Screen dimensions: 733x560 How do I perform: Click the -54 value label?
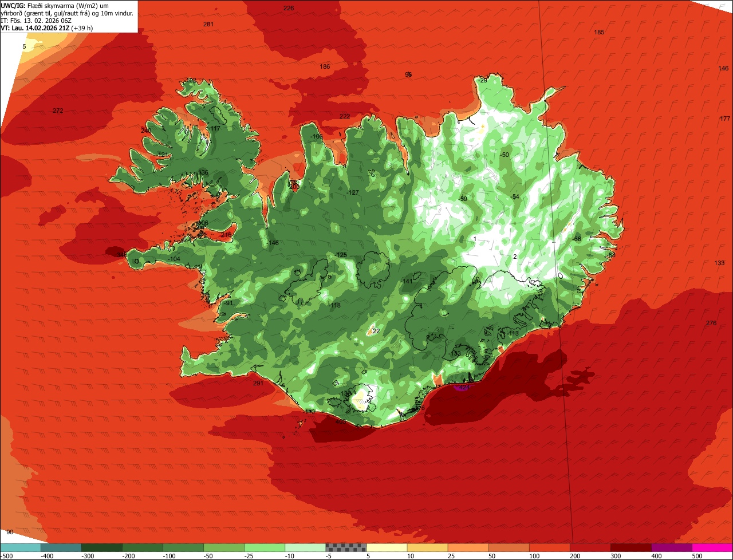pyautogui.click(x=515, y=196)
